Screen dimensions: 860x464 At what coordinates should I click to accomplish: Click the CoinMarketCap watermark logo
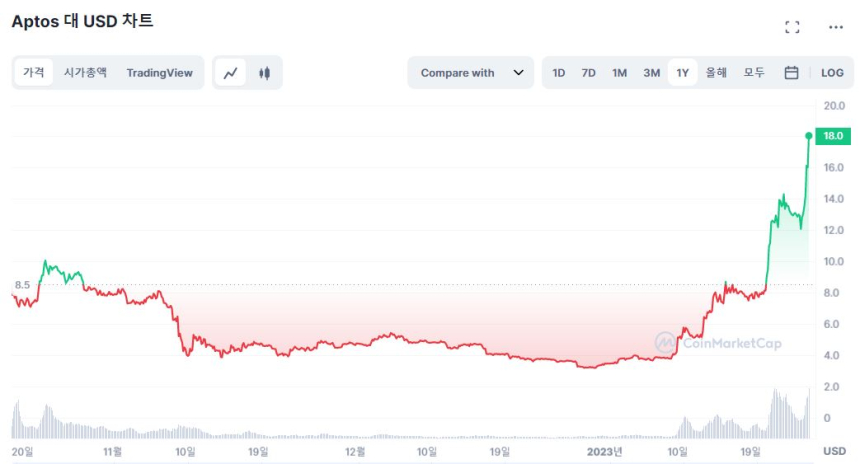coord(718,342)
